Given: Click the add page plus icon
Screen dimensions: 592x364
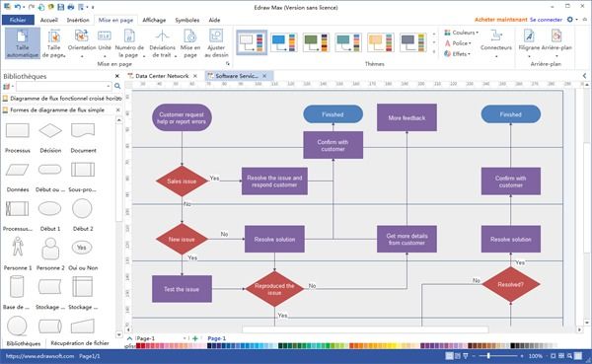Looking at the screenshot, I should coord(195,338).
